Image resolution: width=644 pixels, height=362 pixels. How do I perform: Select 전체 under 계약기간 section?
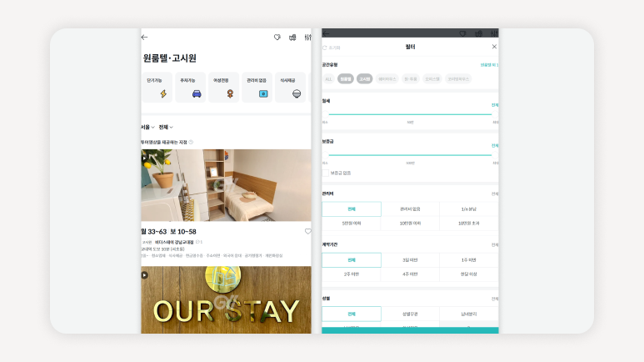click(352, 260)
